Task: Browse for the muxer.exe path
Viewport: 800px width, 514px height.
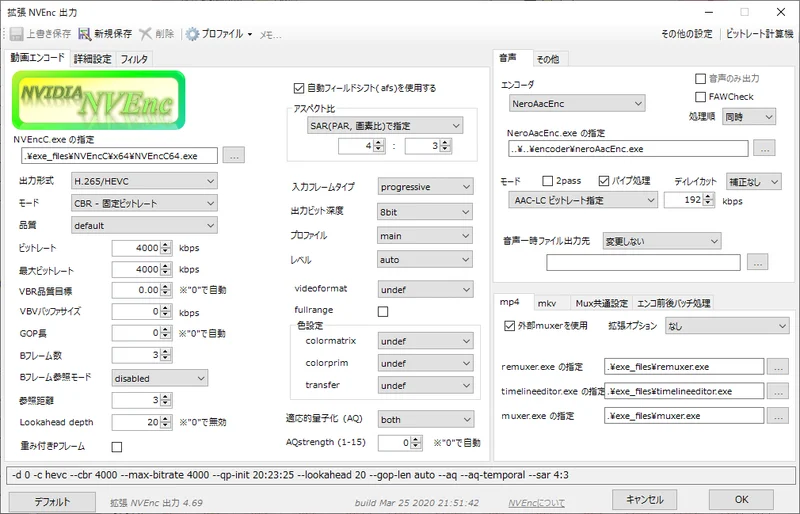Action: 779,414
